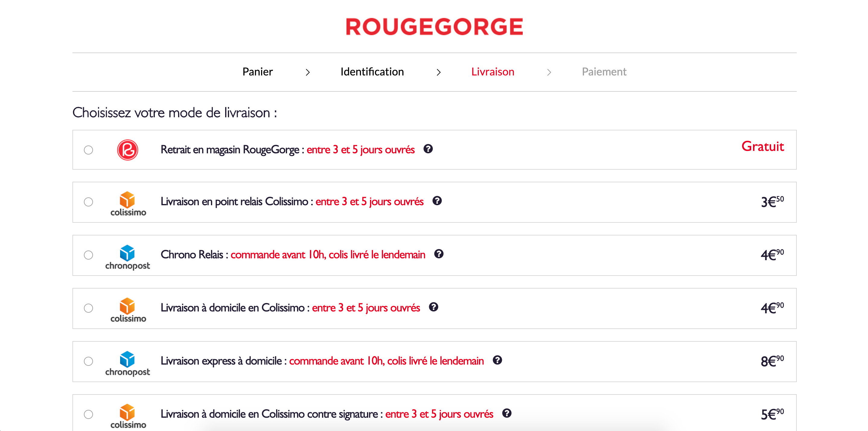The image size is (868, 431).
Task: Click the current Livraison step label
Action: (x=493, y=72)
